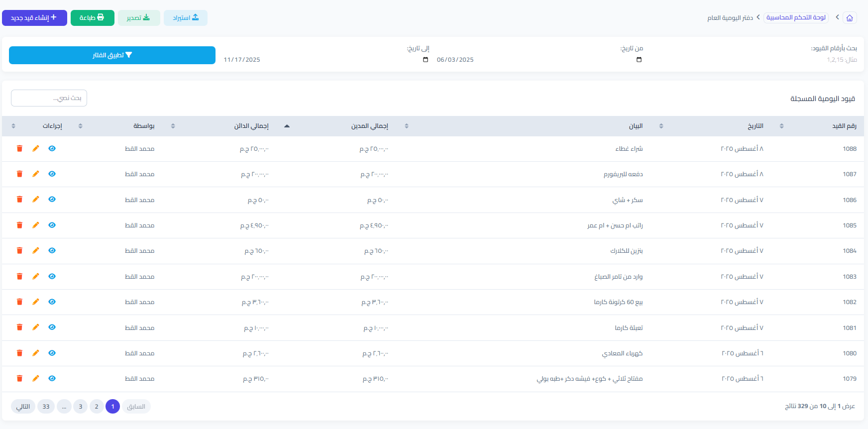This screenshot has height=429, width=868.
Task: Click the 11/17/2025 date value
Action: 242,60
